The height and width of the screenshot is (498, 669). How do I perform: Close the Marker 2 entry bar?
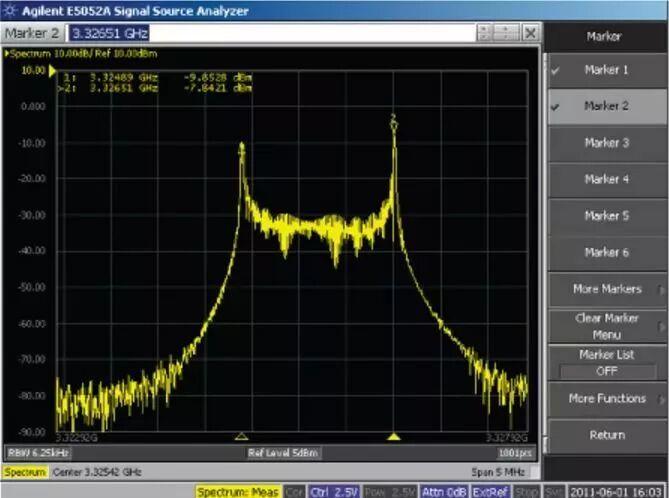click(x=530, y=33)
